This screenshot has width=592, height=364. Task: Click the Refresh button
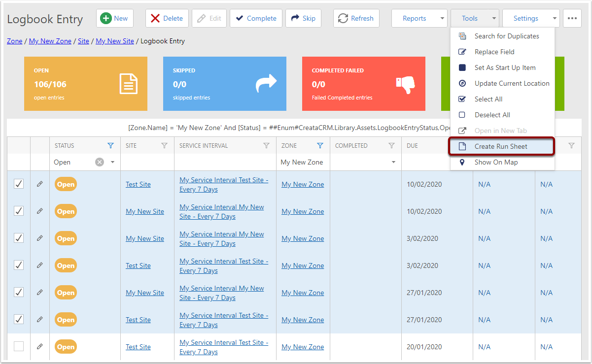point(356,18)
